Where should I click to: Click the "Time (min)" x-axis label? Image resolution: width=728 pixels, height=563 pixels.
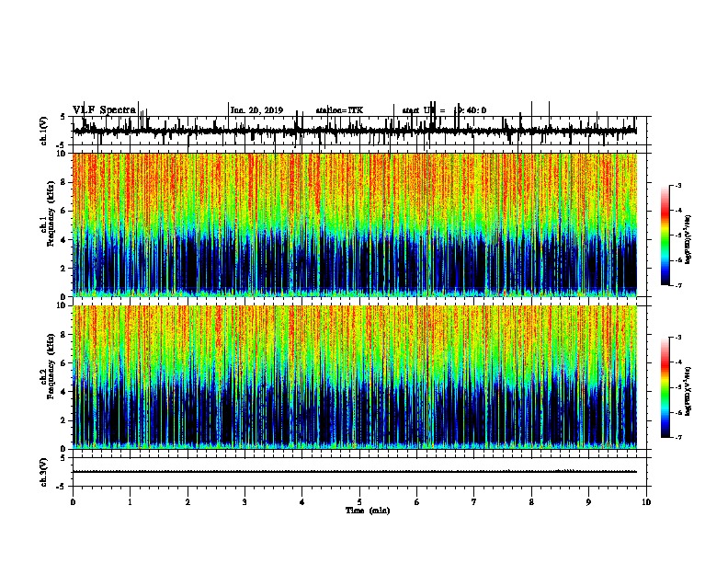pyautogui.click(x=368, y=511)
